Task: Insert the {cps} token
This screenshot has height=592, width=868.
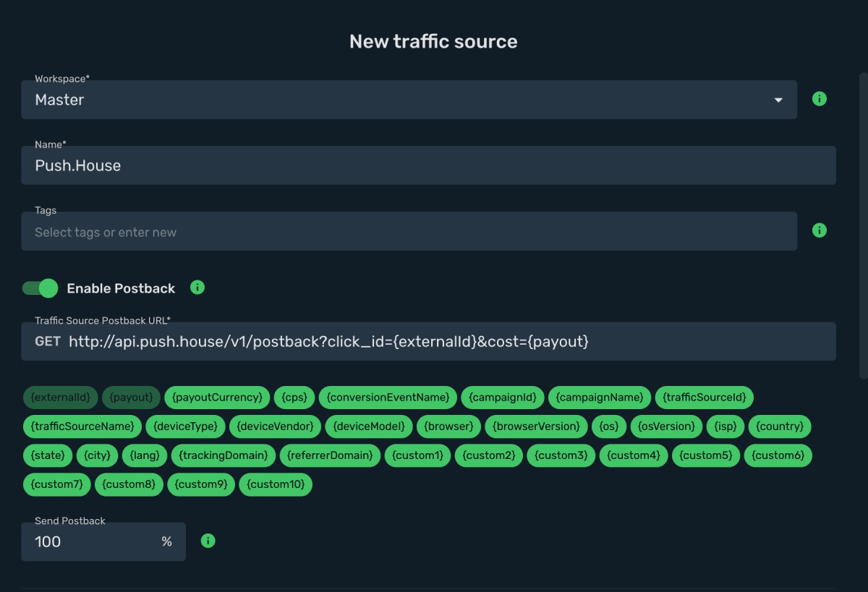Action: click(x=294, y=398)
